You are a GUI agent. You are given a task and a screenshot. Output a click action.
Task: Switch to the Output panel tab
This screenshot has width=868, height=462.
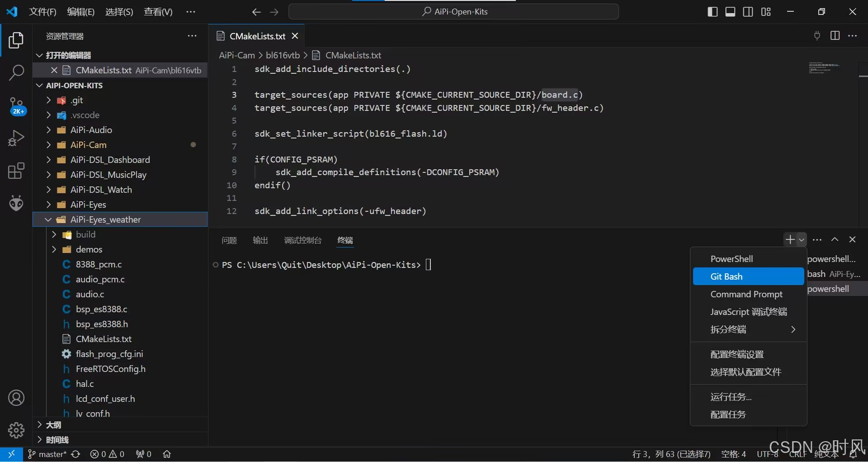(260, 240)
